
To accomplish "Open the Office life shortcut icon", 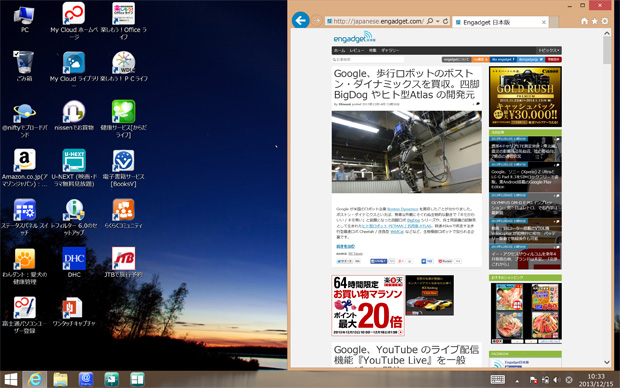I will 123,21.
